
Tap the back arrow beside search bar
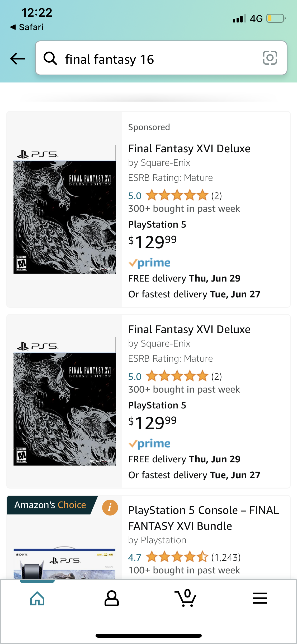coord(17,58)
